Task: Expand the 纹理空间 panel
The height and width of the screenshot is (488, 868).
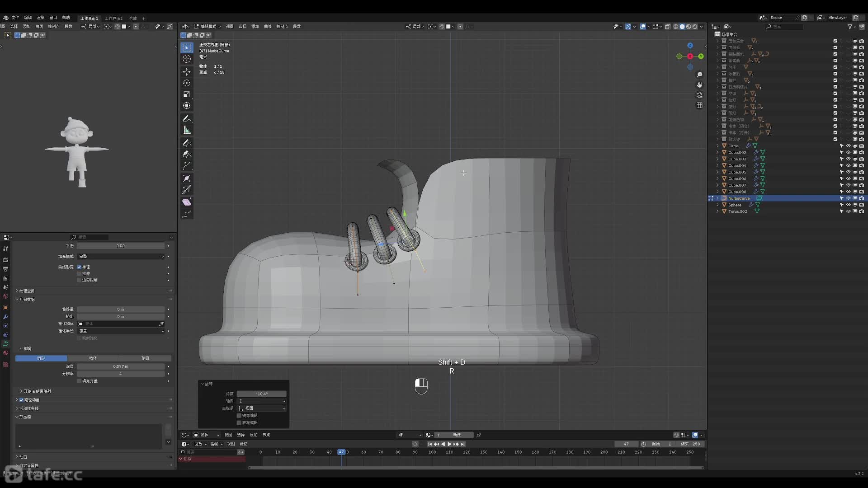Action: tap(27, 291)
